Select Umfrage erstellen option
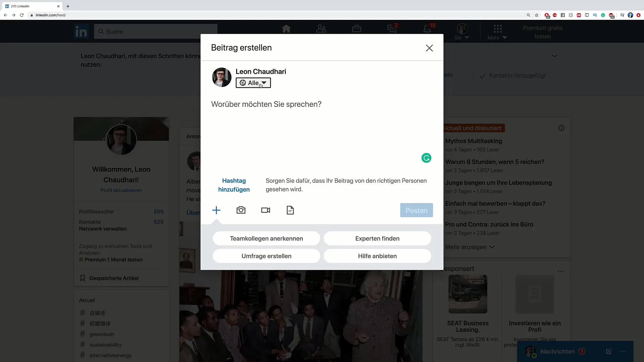 pos(266,256)
